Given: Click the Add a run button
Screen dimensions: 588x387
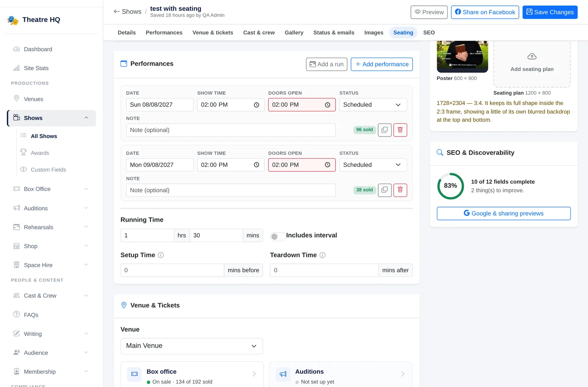Looking at the screenshot, I should (x=326, y=64).
